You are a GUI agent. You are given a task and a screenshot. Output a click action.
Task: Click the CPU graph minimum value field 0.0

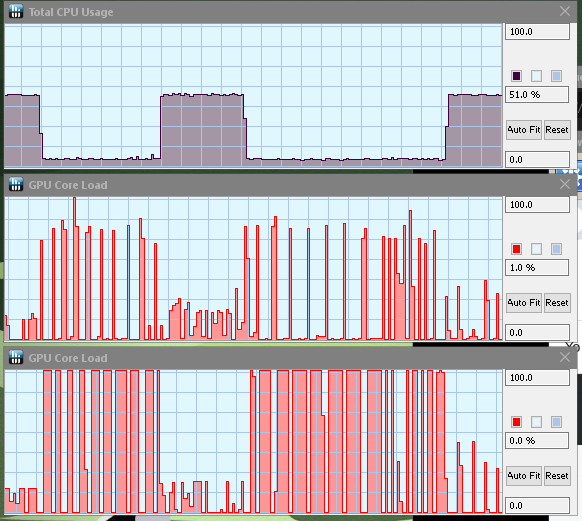[x=537, y=160]
